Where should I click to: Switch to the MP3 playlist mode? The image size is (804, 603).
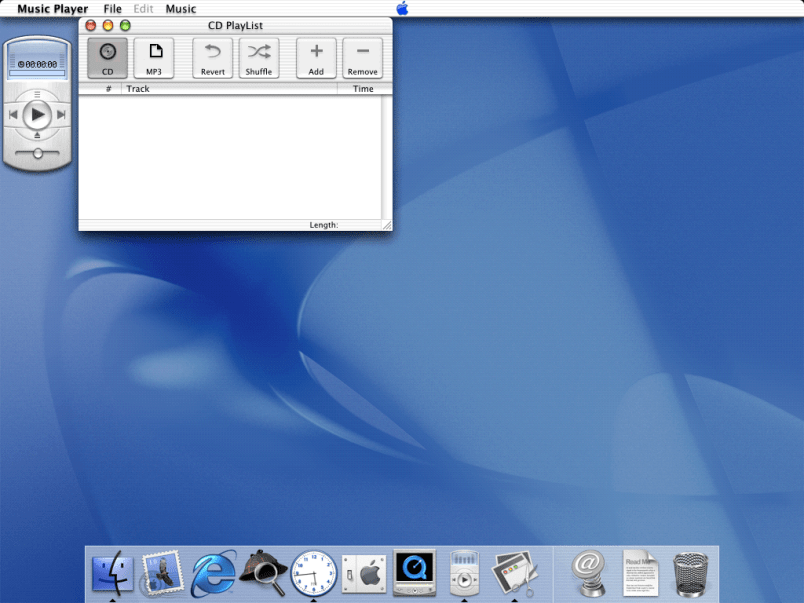154,58
